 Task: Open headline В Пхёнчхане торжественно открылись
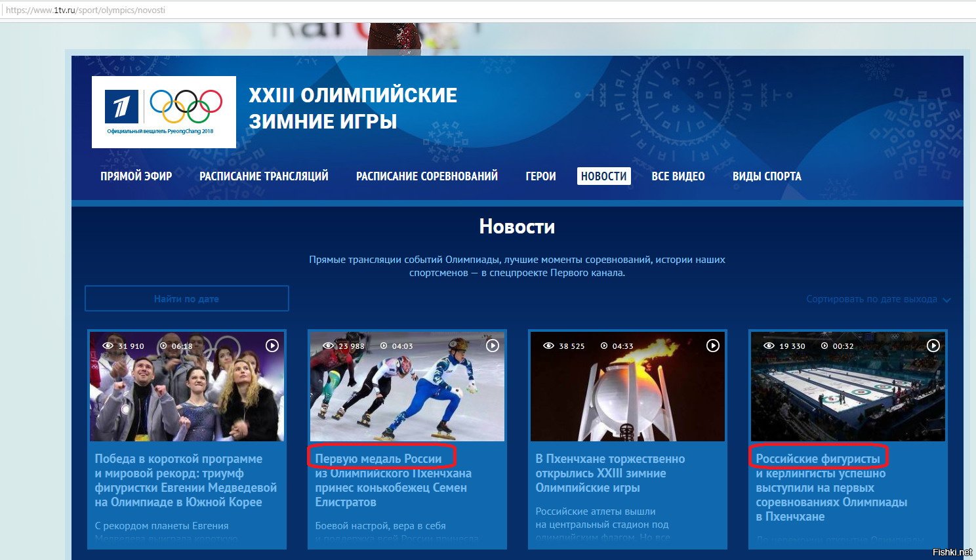point(610,473)
